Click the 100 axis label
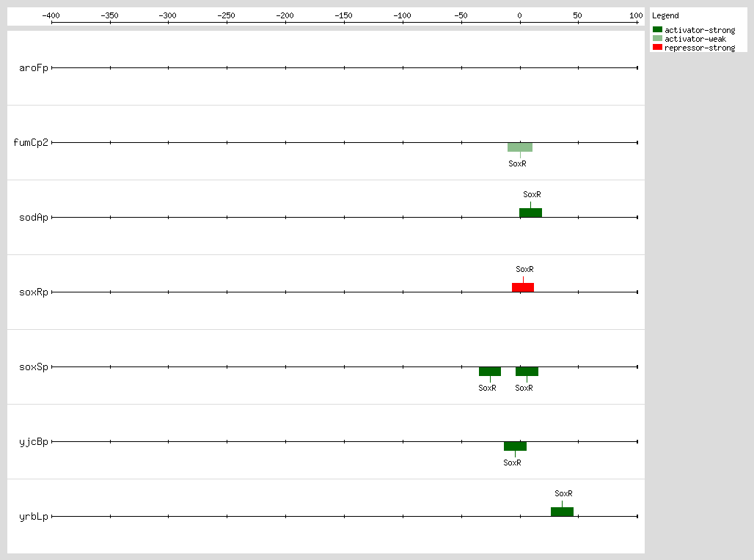This screenshot has height=560, width=754. click(636, 15)
